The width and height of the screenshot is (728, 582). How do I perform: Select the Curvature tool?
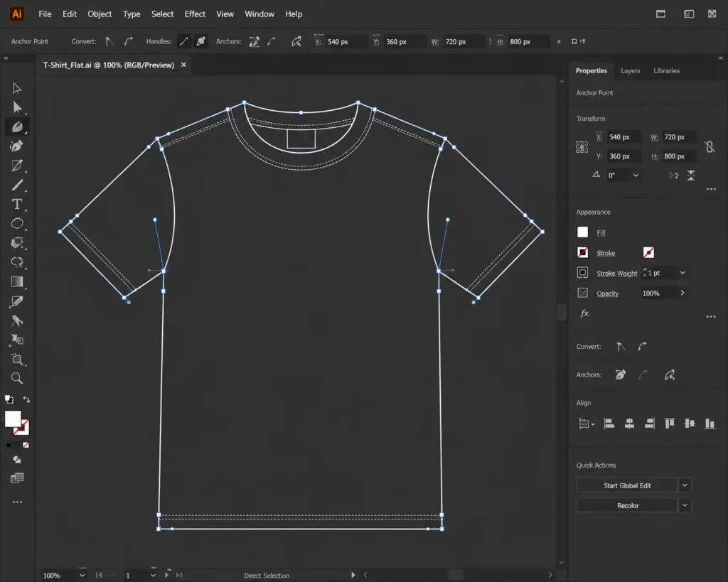point(17,146)
